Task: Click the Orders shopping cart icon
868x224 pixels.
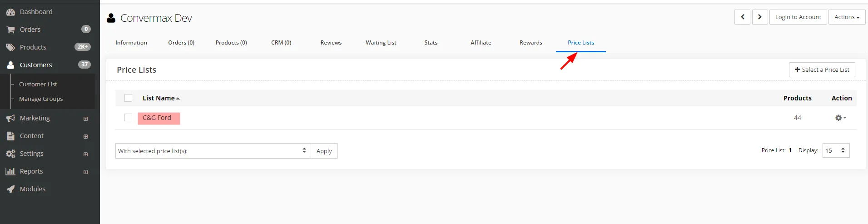Action: coord(10,30)
